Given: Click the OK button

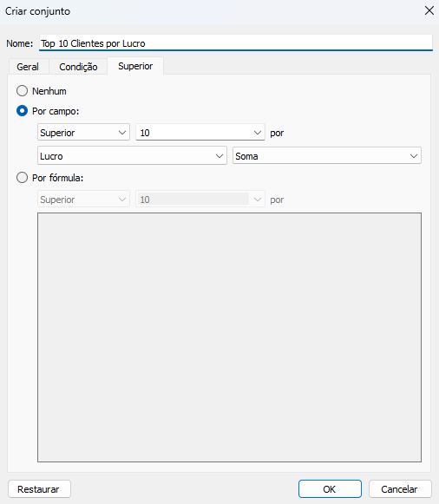Looking at the screenshot, I should (x=330, y=489).
